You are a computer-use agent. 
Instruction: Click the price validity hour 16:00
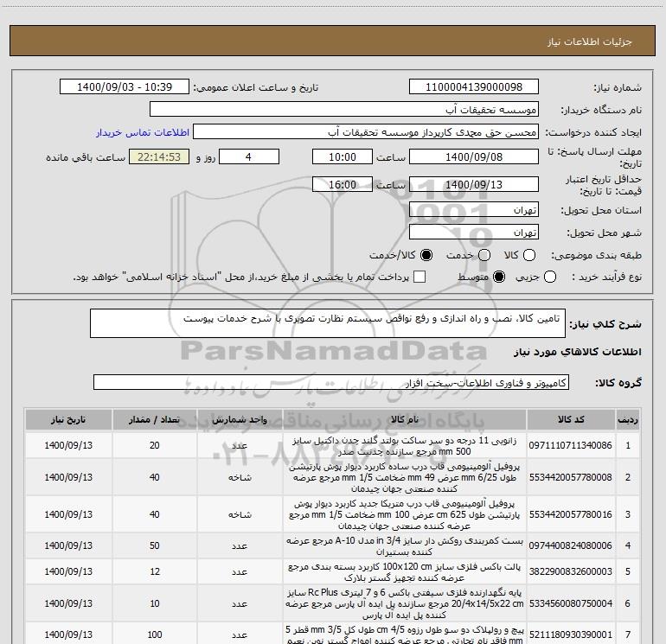pos(343,184)
